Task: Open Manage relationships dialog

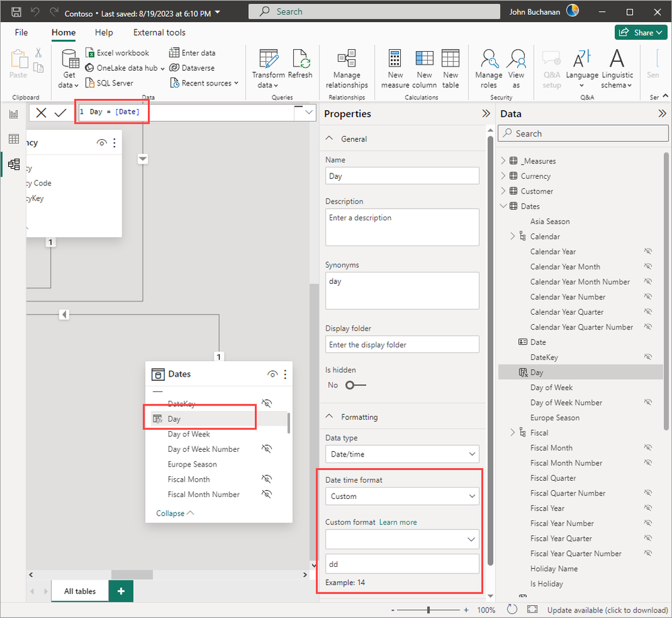Action: (346, 69)
